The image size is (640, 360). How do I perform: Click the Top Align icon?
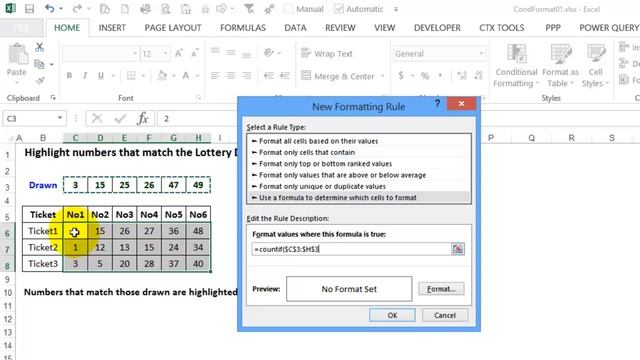[x=215, y=51]
